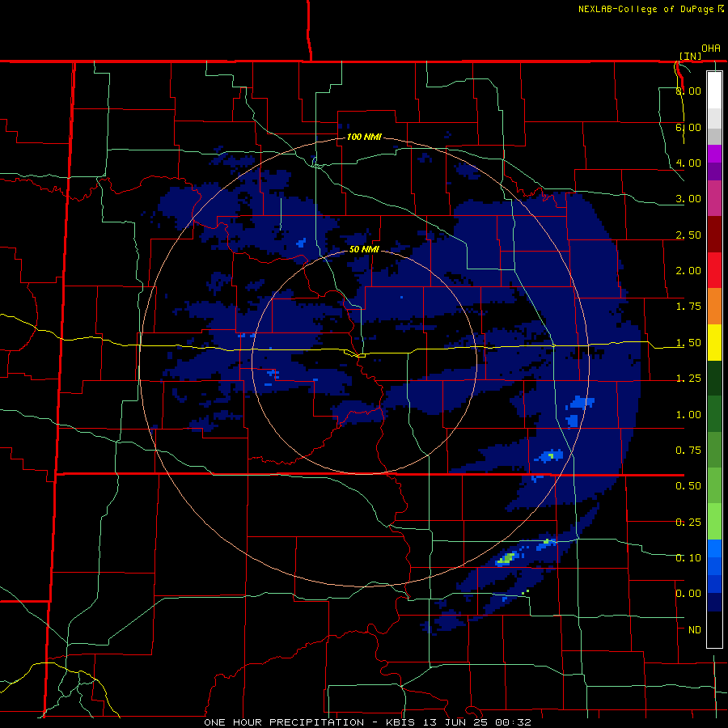The image size is (728, 728).
Task: Click the 0.50 legend value
Action: [x=688, y=486]
